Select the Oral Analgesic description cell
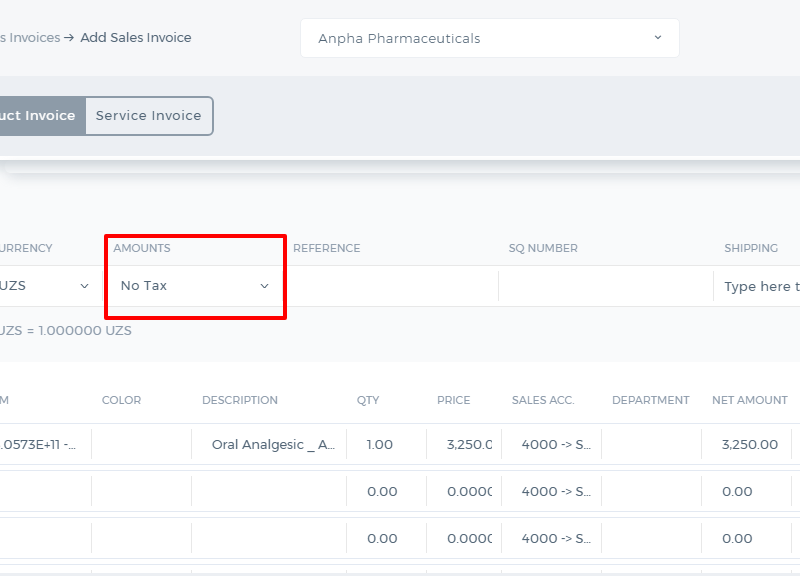 269,444
